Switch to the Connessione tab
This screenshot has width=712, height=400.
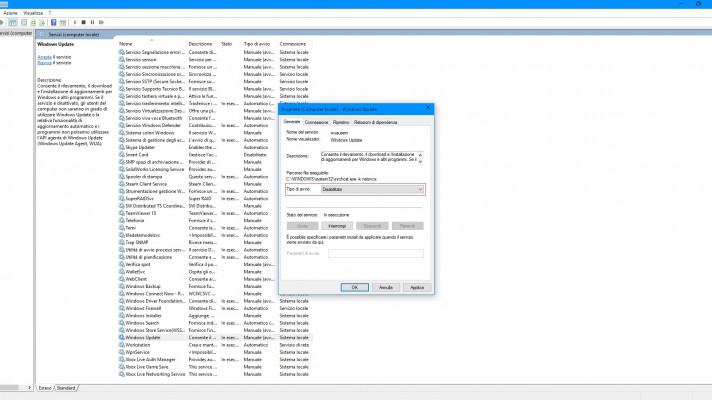[316, 122]
